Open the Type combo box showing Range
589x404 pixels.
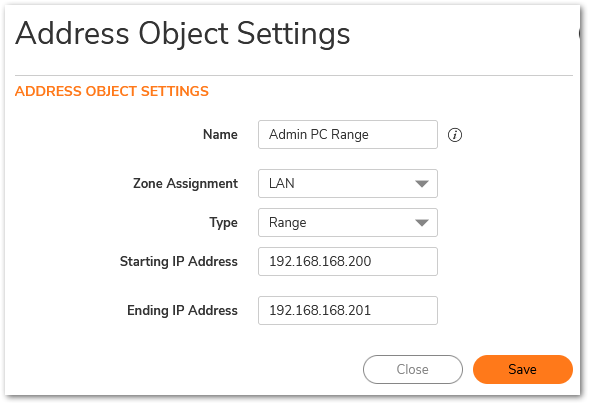[x=348, y=223]
